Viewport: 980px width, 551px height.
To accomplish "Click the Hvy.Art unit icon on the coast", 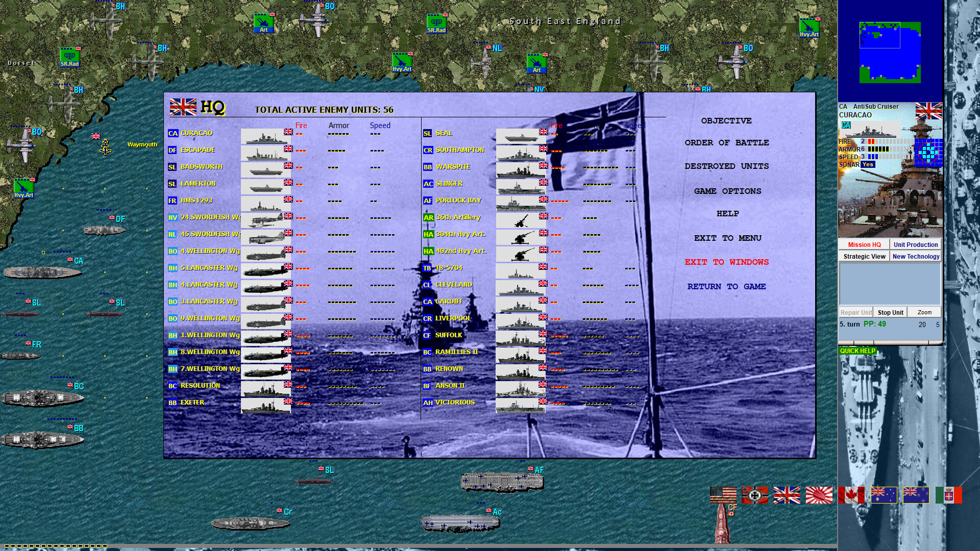I will [x=23, y=187].
